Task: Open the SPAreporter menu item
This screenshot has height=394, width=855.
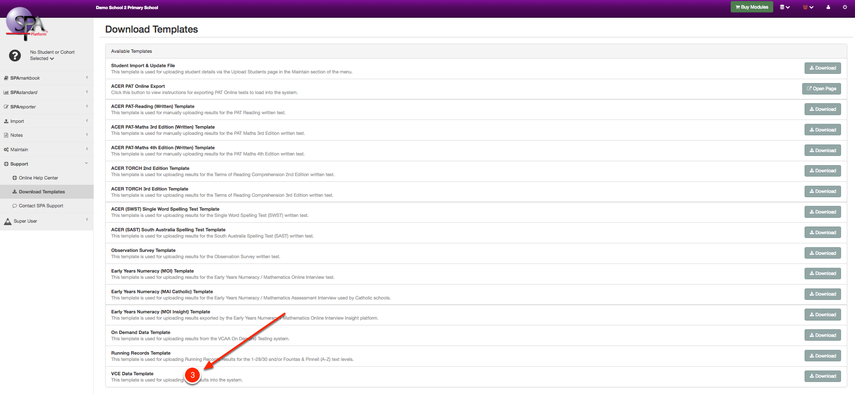Action: pyautogui.click(x=46, y=107)
